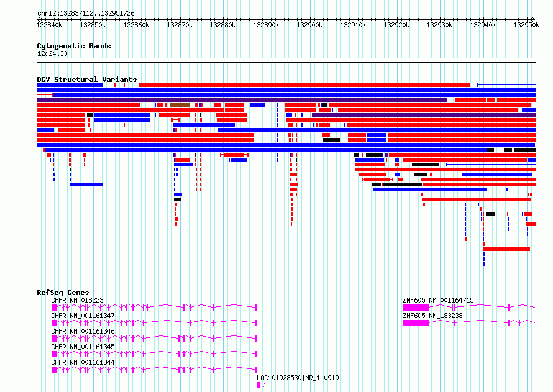Viewport: 553px width, 392px height.
Task: Select the 132900k ruler position label
Action: pyautogui.click(x=309, y=25)
